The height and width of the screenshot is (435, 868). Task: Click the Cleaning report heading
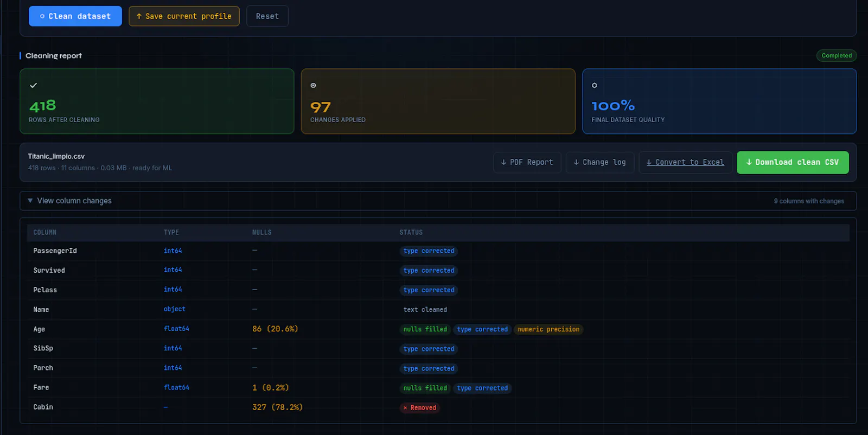(54, 56)
